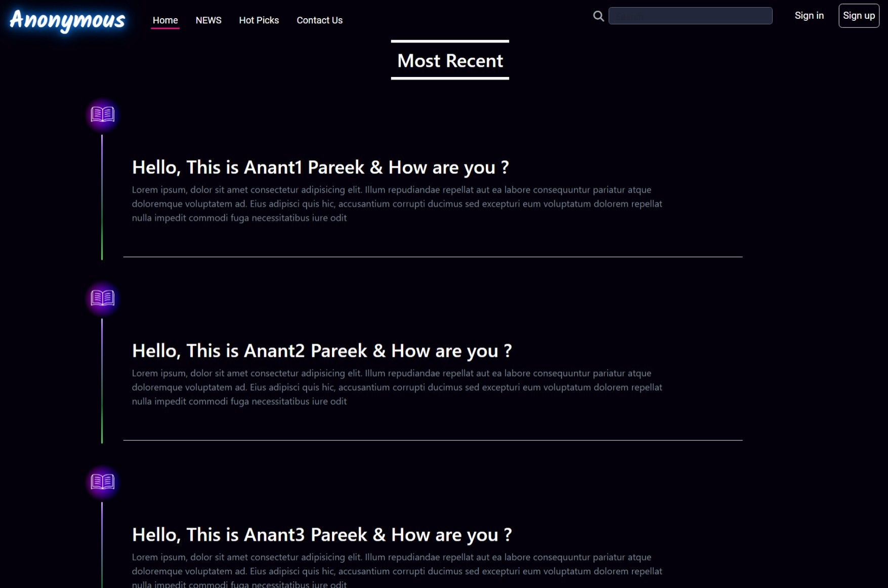Open the Hot Picks page
The width and height of the screenshot is (888, 588).
[259, 20]
